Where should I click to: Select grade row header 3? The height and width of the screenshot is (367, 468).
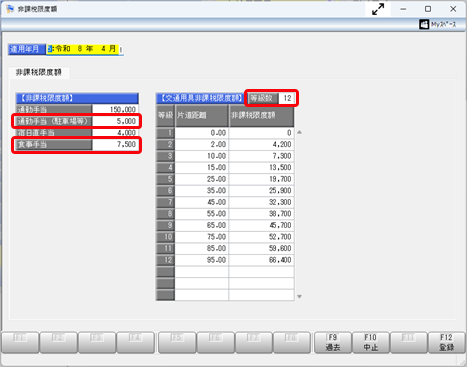(166, 156)
